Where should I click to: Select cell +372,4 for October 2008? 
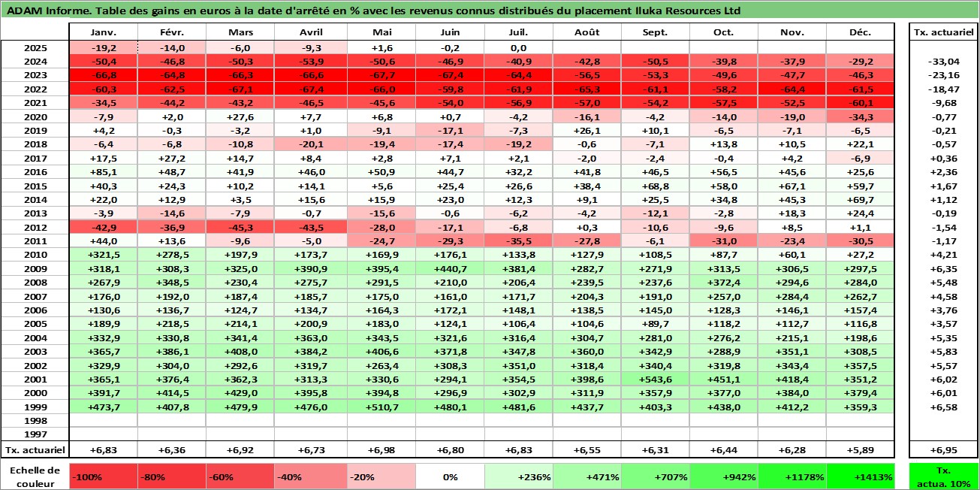click(724, 282)
